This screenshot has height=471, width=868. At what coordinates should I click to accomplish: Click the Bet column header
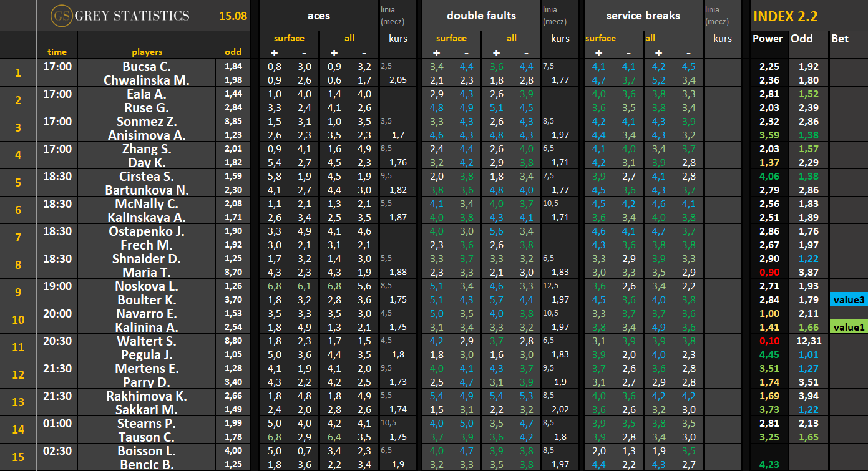[x=840, y=39]
